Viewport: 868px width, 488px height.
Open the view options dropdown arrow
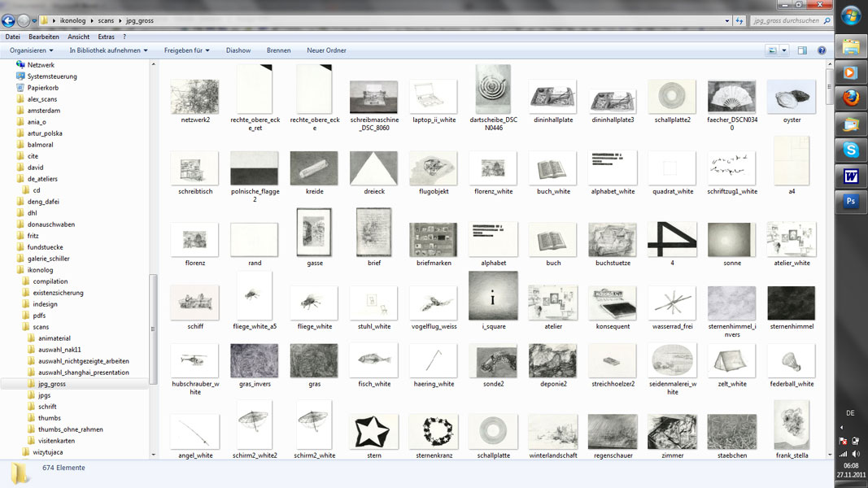tap(784, 50)
